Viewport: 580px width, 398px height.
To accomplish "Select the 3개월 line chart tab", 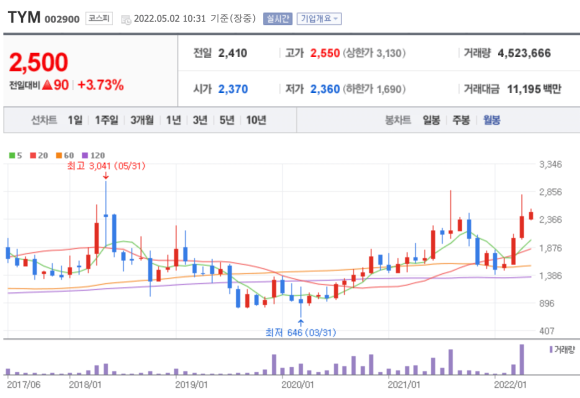I will click(142, 120).
